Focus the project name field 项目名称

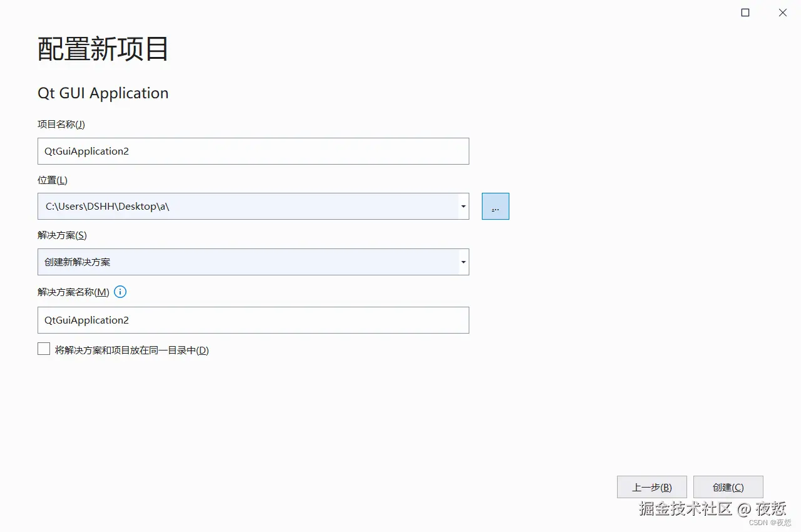pos(253,151)
